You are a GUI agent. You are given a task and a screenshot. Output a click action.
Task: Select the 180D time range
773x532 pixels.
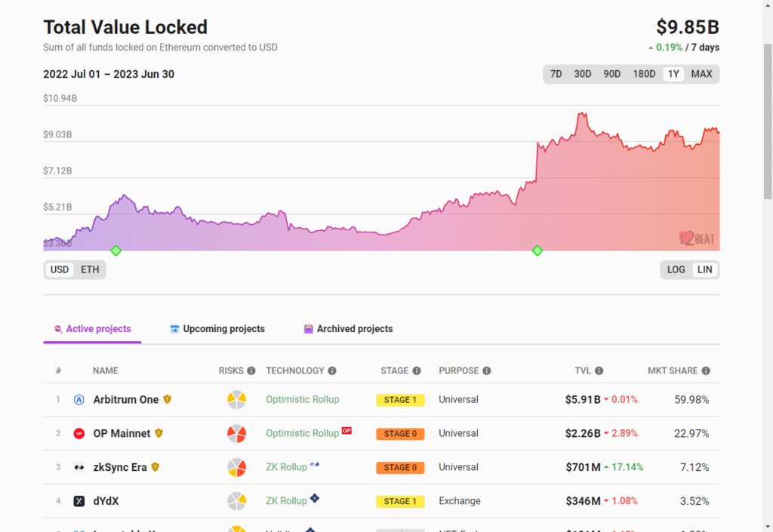point(644,75)
